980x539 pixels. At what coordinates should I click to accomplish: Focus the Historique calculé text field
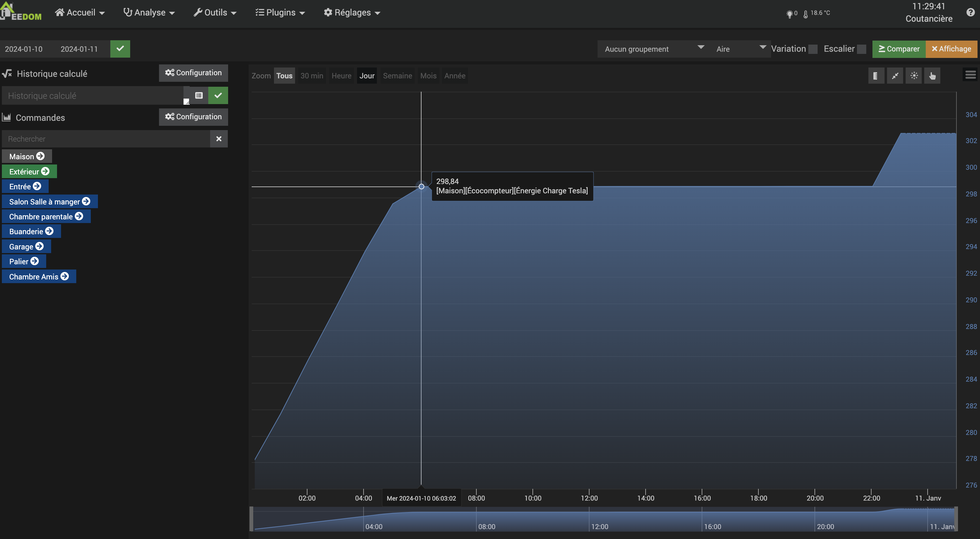(93, 95)
